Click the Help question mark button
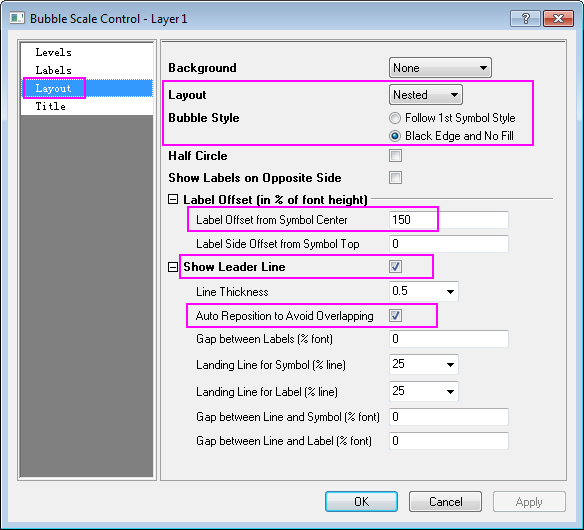 coord(525,19)
